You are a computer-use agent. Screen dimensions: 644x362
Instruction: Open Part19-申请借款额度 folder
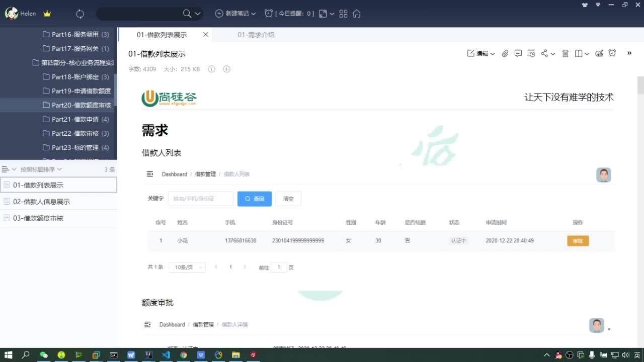(77, 91)
